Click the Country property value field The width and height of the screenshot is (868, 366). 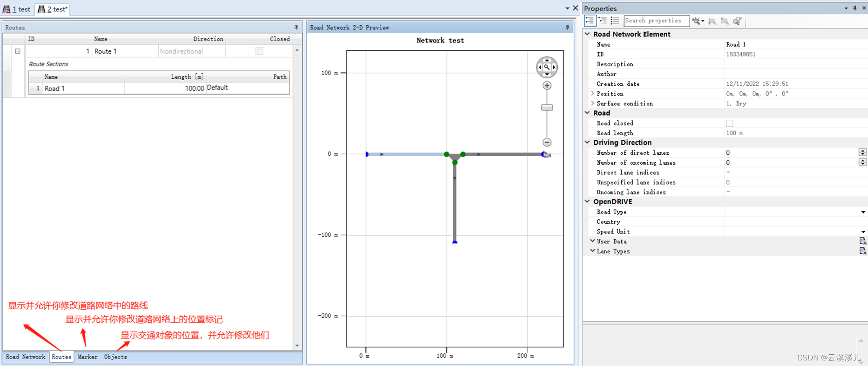tap(796, 222)
